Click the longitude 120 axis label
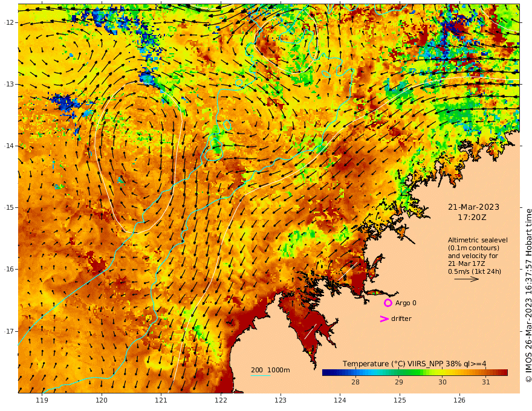This screenshot has height=411, width=532. pos(102,400)
